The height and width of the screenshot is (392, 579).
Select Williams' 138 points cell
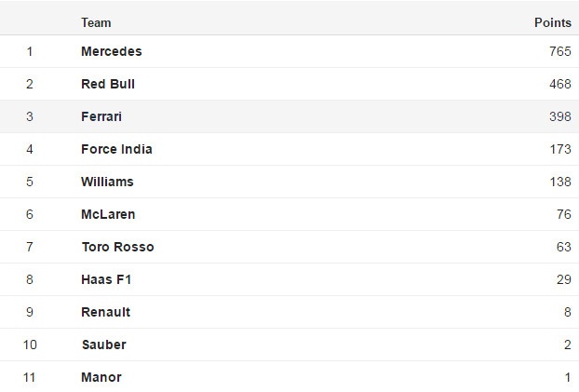click(x=559, y=182)
